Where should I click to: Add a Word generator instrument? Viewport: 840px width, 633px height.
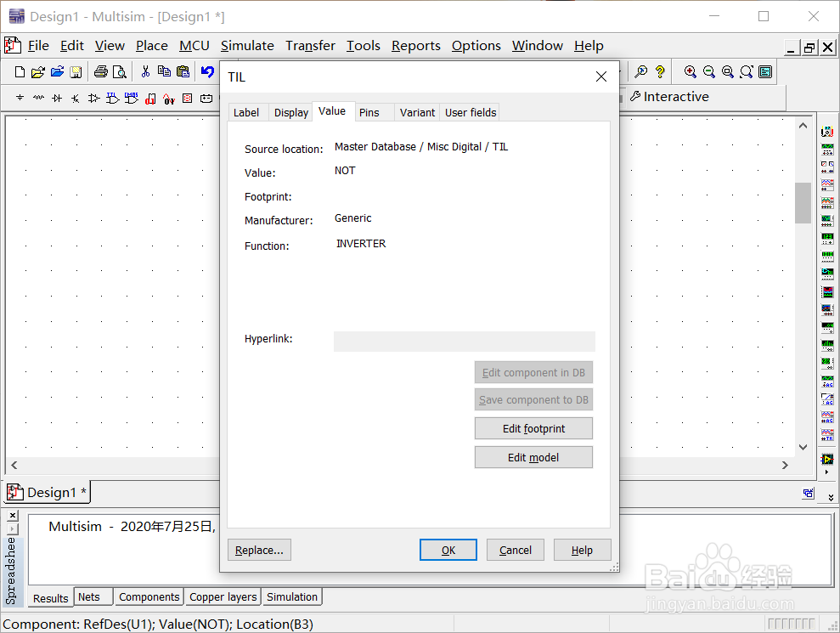click(x=827, y=256)
